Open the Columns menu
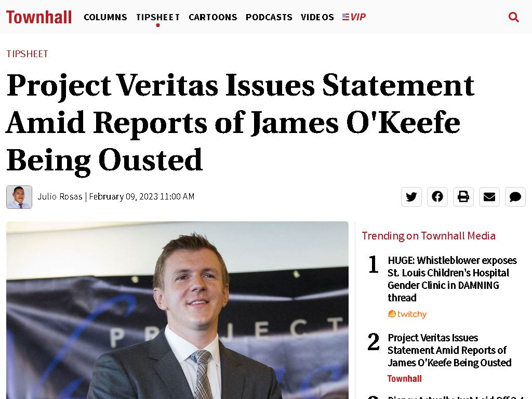Image resolution: width=532 pixels, height=399 pixels. 105,17
